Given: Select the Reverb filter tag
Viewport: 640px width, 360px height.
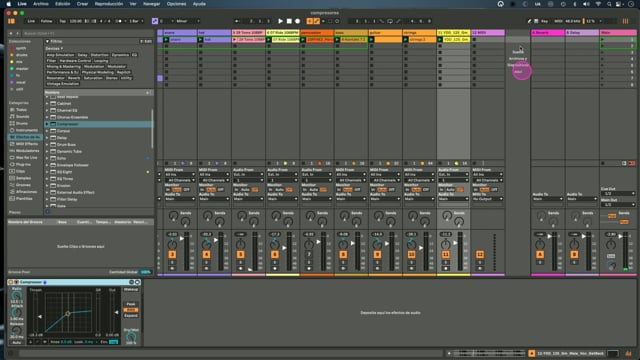Looking at the screenshot, I should (74, 78).
